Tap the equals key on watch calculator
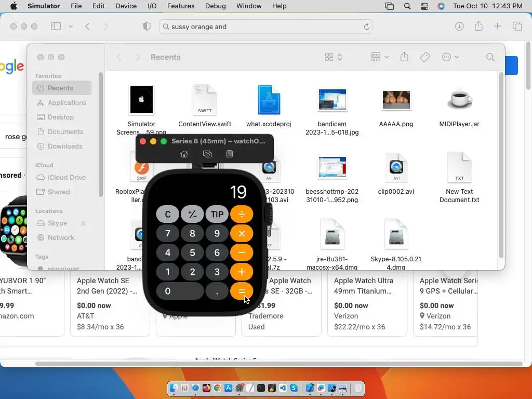 click(x=242, y=291)
